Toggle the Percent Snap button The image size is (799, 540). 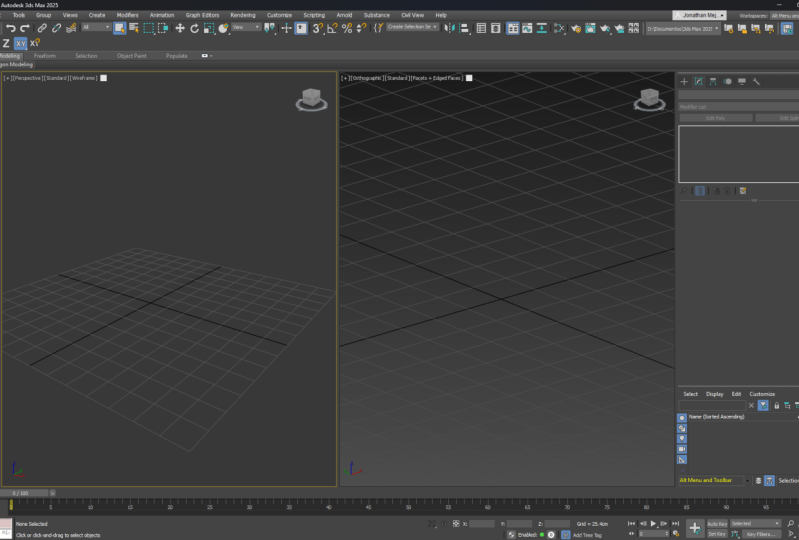coord(347,29)
